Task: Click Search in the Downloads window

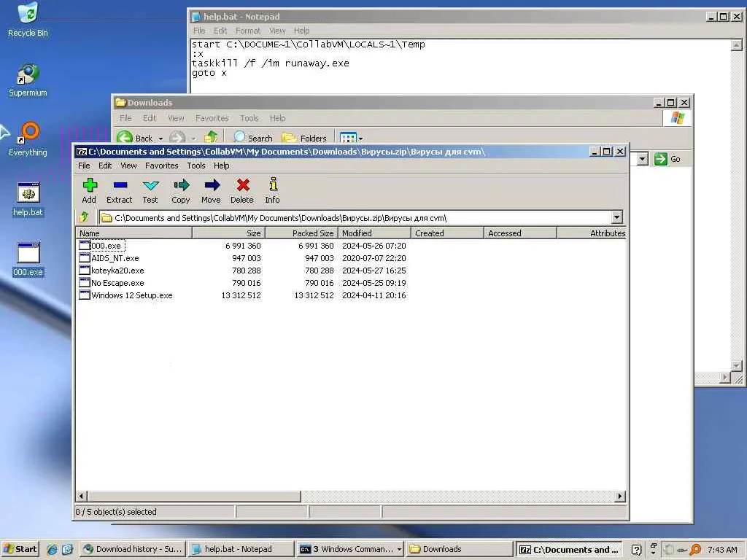Action: (253, 138)
